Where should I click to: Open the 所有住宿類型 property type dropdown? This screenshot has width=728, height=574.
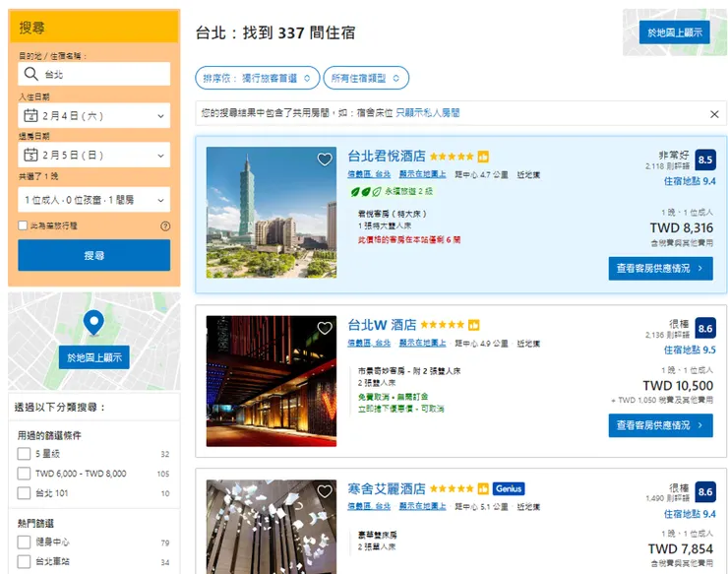point(366,78)
